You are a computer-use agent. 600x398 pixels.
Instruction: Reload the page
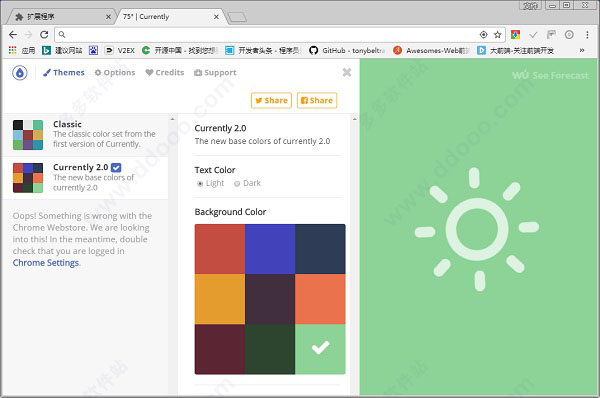pos(44,35)
